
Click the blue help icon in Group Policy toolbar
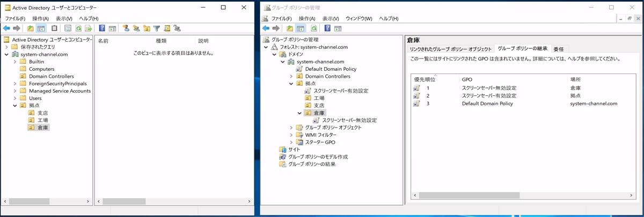pyautogui.click(x=327, y=28)
